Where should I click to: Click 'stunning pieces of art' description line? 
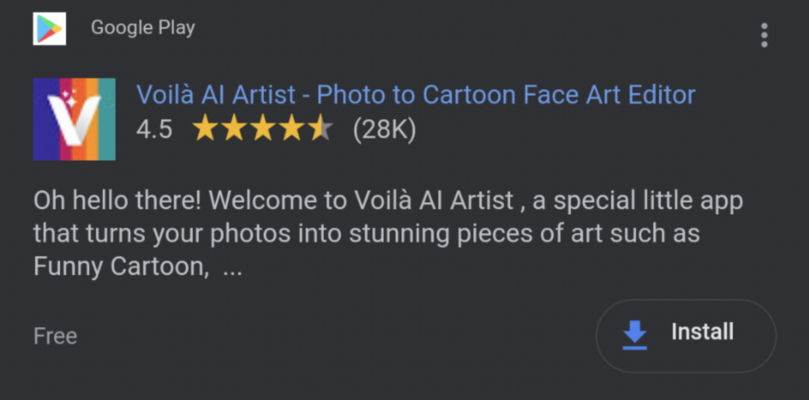pos(476,234)
